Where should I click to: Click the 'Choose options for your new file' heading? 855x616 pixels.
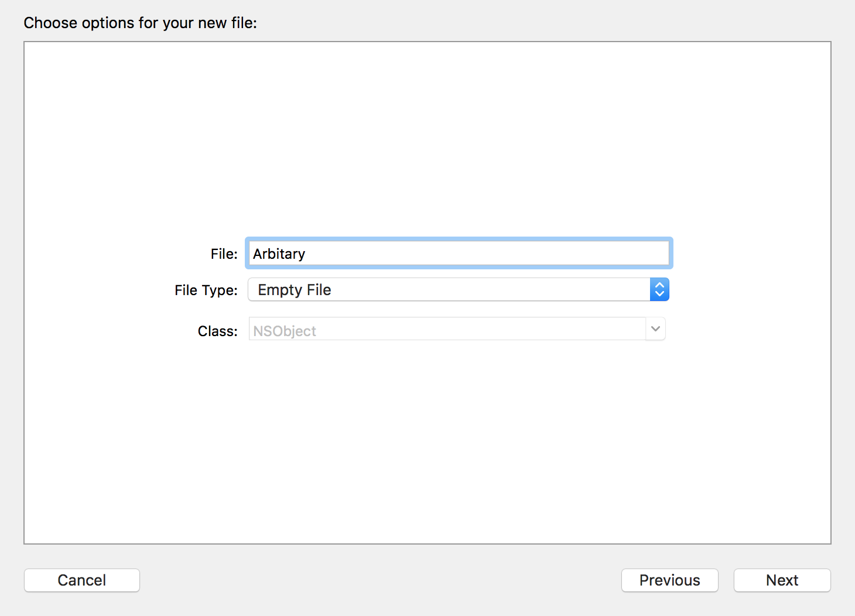click(140, 23)
